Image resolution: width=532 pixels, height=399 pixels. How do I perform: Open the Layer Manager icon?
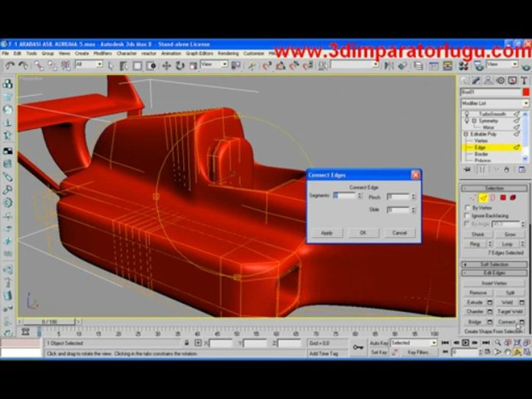[x=419, y=65]
